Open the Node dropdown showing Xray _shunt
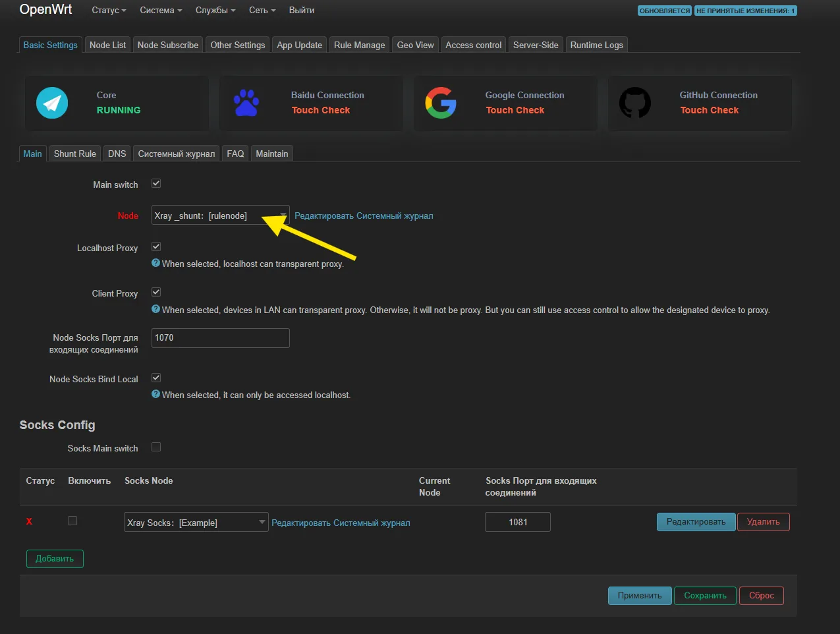 pyautogui.click(x=220, y=216)
